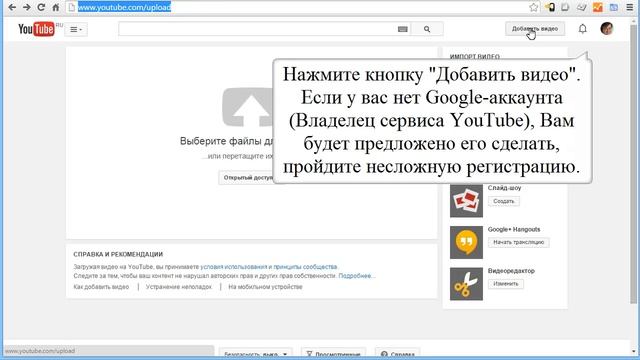Click 'Справка' footer button
640x360 pixels.
[x=398, y=354]
